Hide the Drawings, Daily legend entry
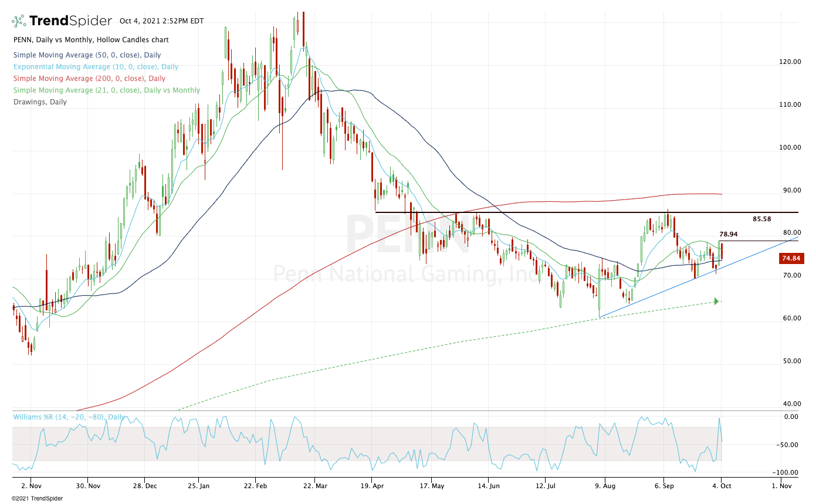Viewport: 816px width, 504px height. click(40, 102)
